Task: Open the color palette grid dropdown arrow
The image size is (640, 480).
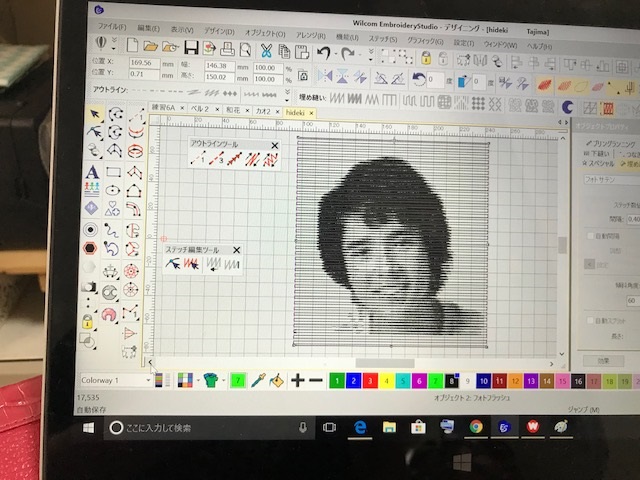Action: coord(198,380)
